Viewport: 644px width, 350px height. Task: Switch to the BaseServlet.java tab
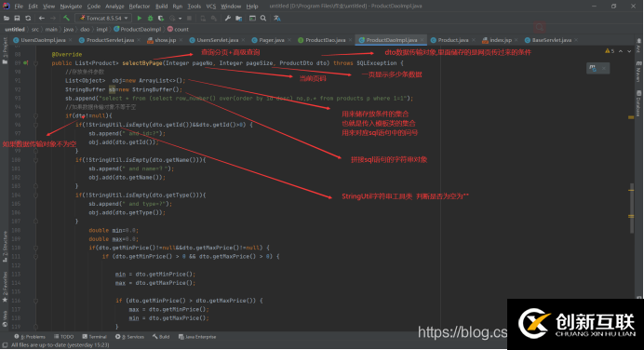tap(551, 40)
